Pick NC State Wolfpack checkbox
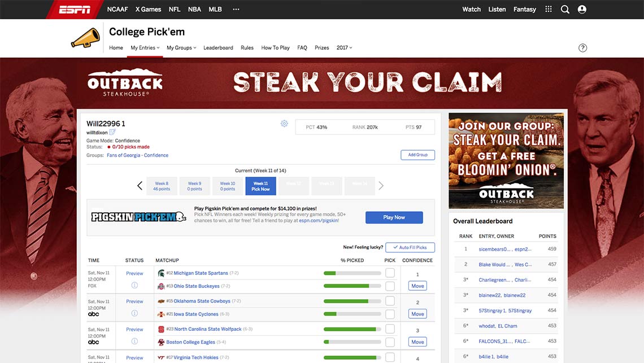This screenshot has height=363, width=644. tap(390, 329)
